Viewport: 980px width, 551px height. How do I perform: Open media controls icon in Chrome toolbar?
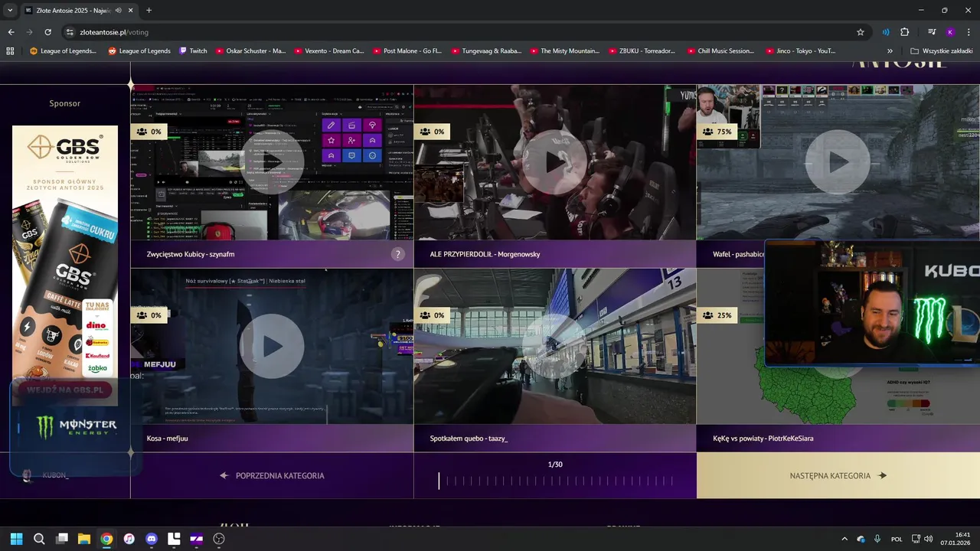[x=932, y=32]
